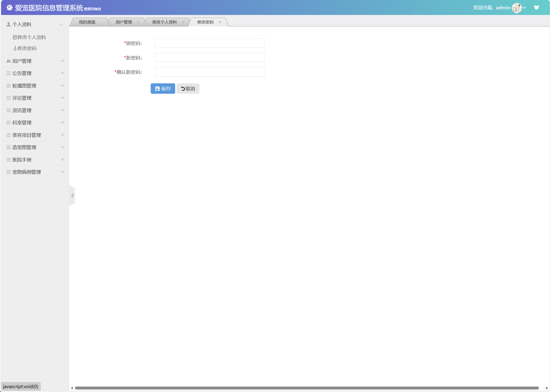Open admin user dropdown arrow
The image size is (550, 392).
[524, 8]
